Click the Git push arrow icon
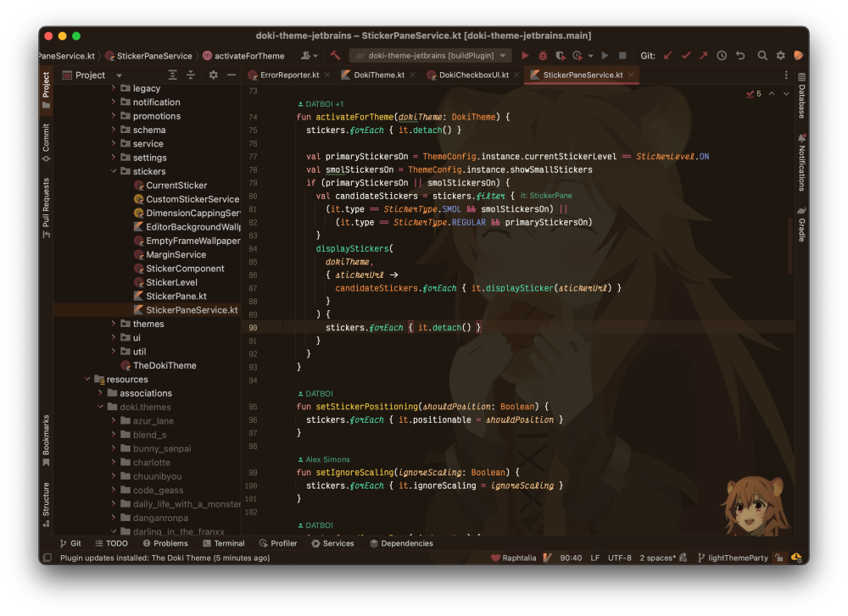Viewport: 848px width, 616px height. pos(703,56)
